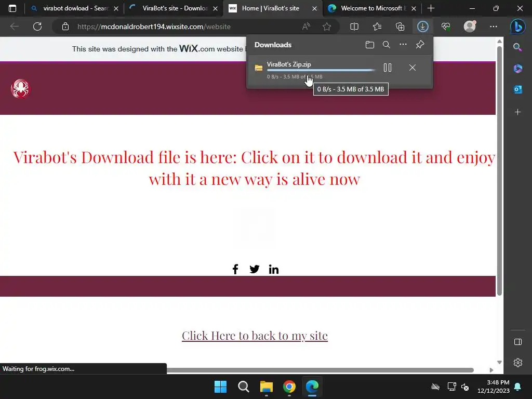Open the Twitter social icon
Screen dimensions: 532x399
(255, 269)
